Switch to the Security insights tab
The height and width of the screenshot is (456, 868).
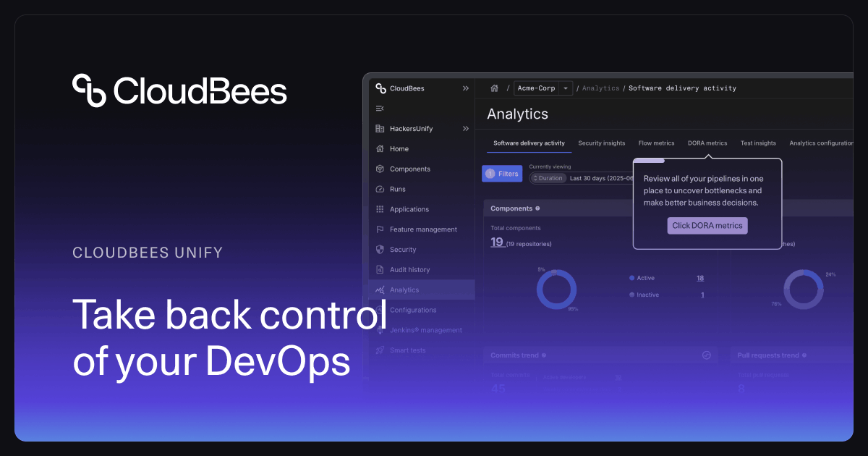601,143
